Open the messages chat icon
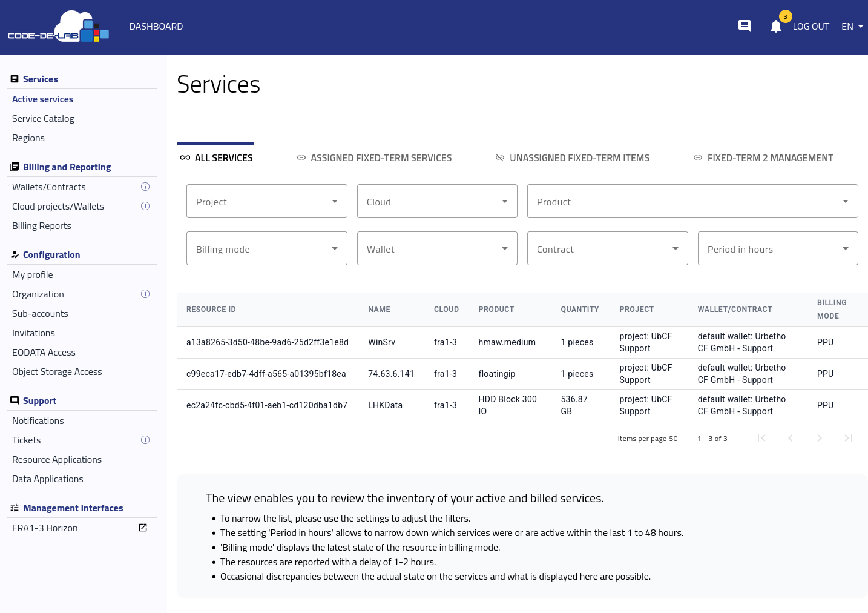The image size is (868, 613). click(x=745, y=26)
